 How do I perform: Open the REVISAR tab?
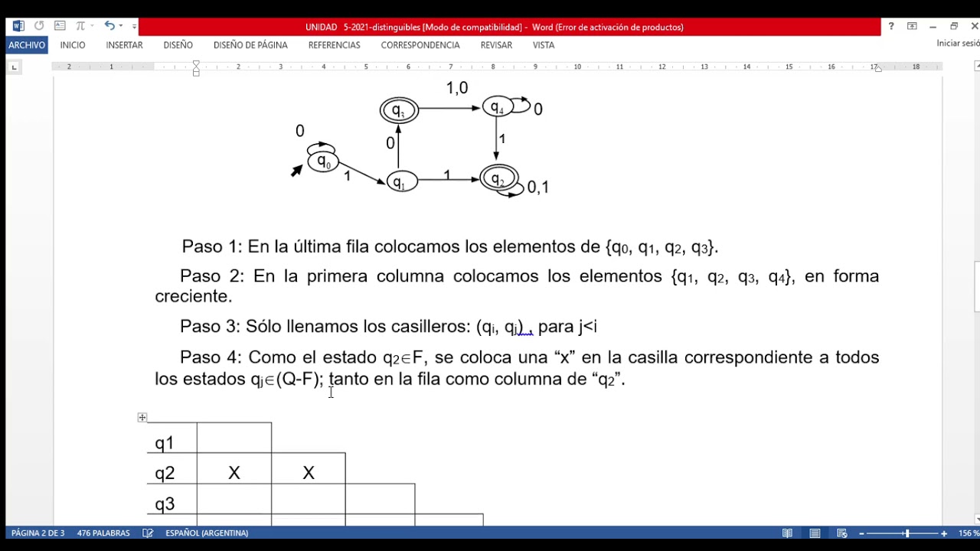point(496,45)
